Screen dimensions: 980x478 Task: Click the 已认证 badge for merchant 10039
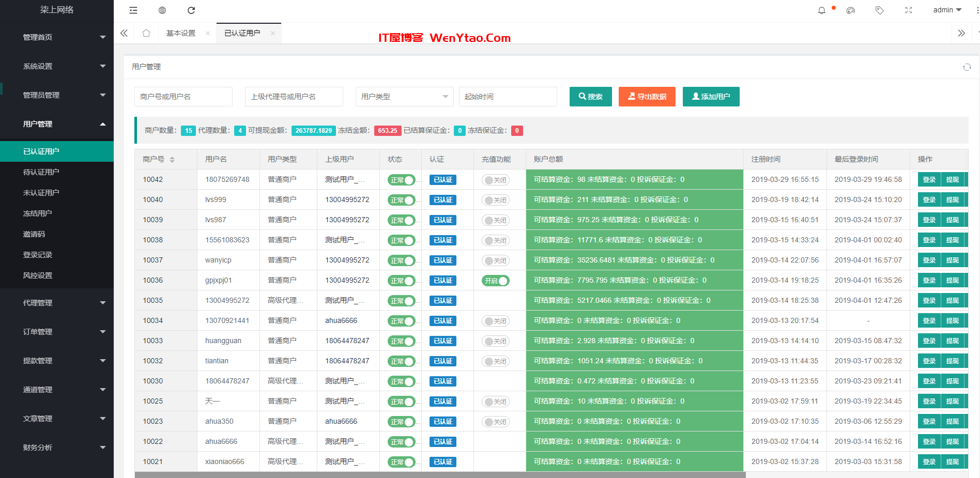click(443, 220)
